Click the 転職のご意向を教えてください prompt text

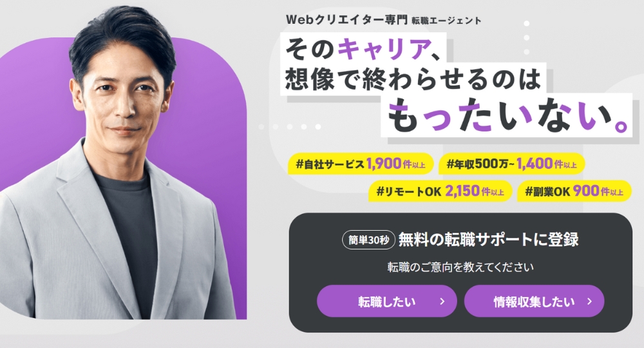(460, 267)
